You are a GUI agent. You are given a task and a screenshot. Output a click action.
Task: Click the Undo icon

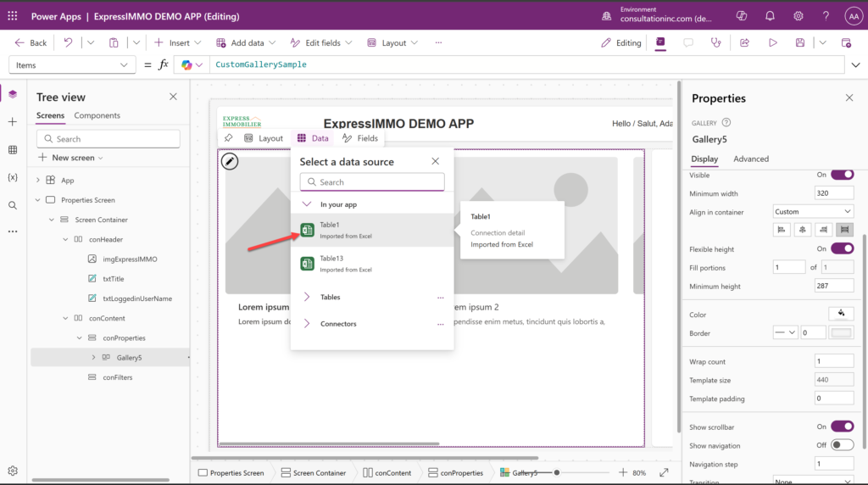click(x=68, y=42)
